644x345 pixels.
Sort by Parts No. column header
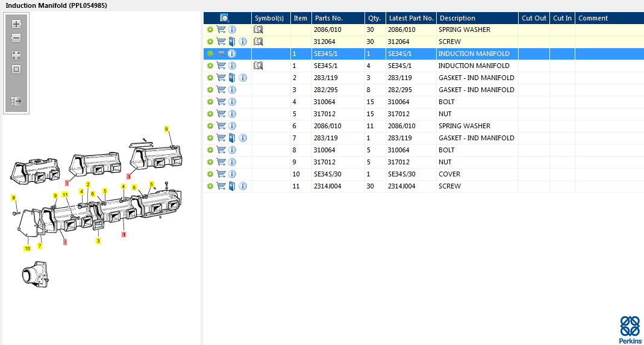click(328, 18)
